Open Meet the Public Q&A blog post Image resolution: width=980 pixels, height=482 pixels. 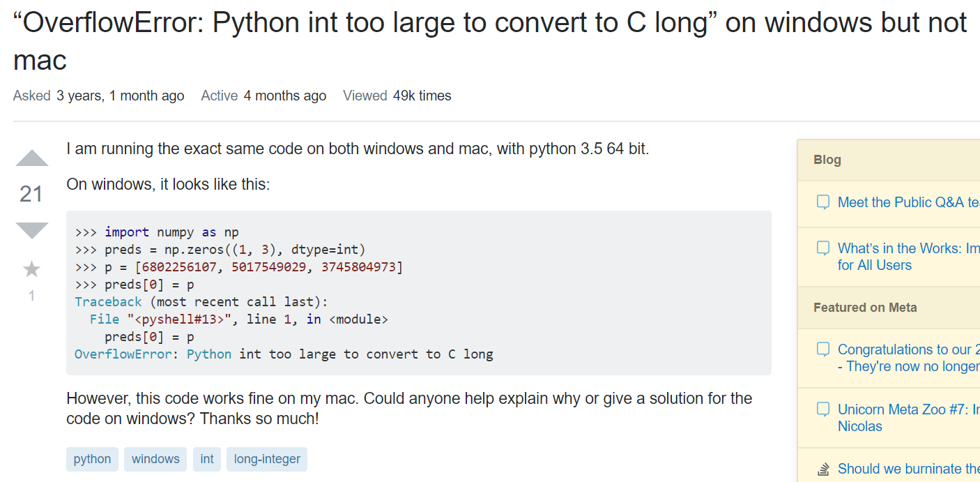pos(909,202)
